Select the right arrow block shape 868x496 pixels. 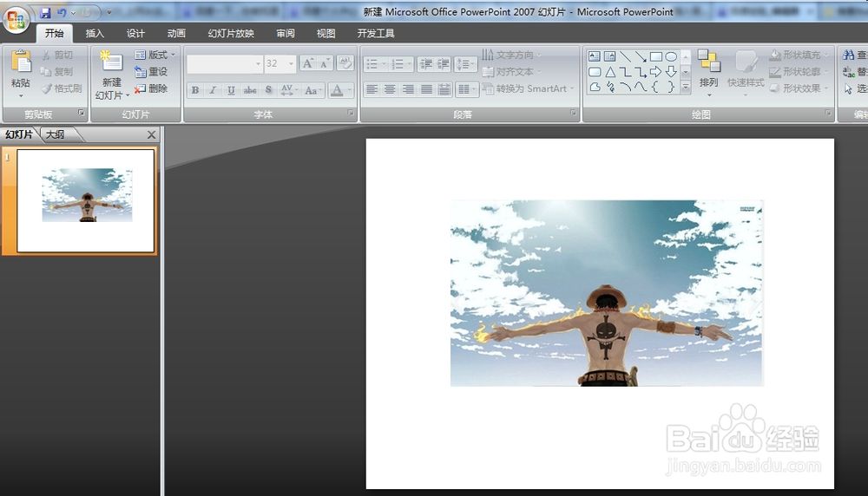[656, 72]
